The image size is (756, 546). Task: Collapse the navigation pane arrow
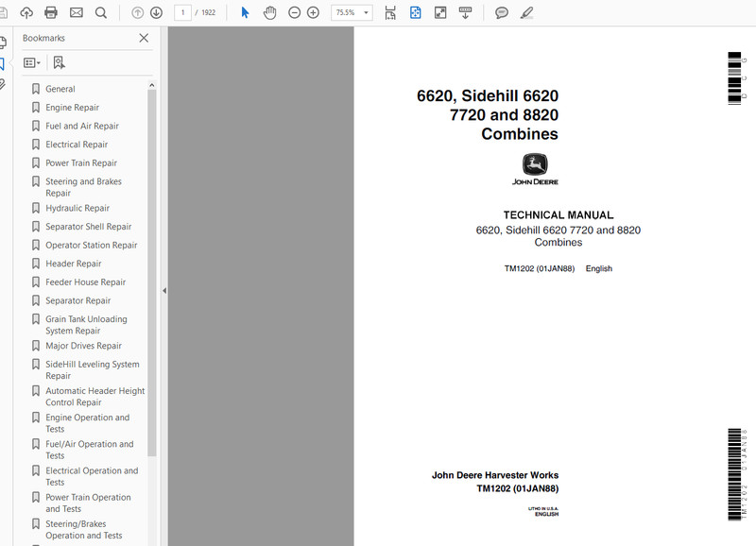click(x=164, y=291)
